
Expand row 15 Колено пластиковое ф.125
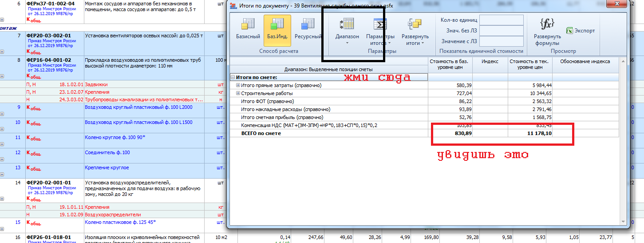tap(2, 229)
